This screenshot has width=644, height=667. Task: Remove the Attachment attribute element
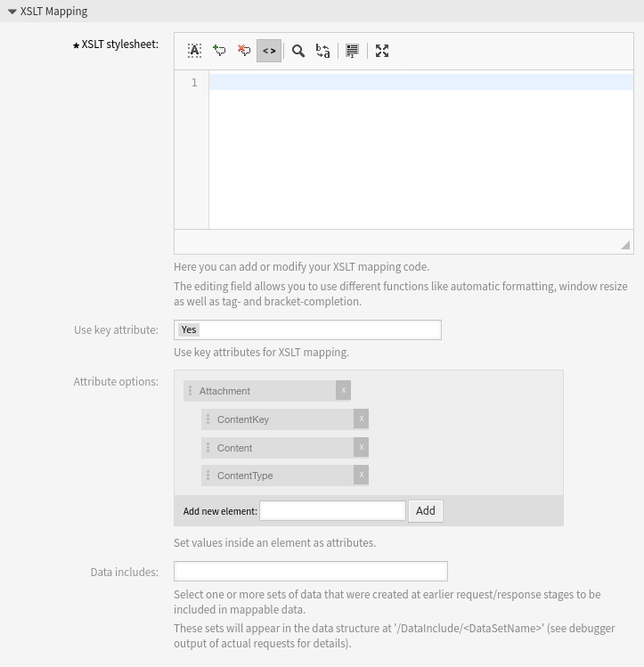pos(343,390)
